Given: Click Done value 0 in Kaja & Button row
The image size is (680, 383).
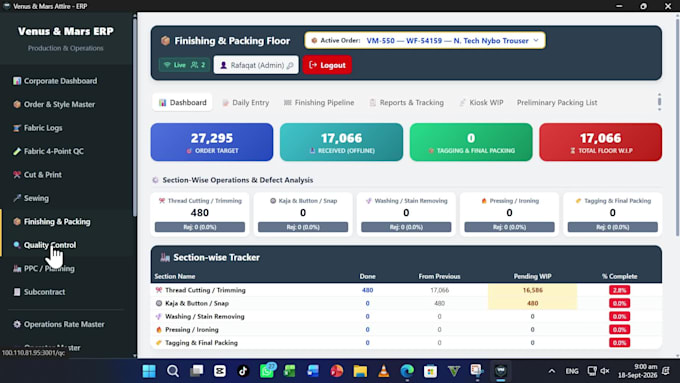Looking at the screenshot, I should tap(367, 303).
